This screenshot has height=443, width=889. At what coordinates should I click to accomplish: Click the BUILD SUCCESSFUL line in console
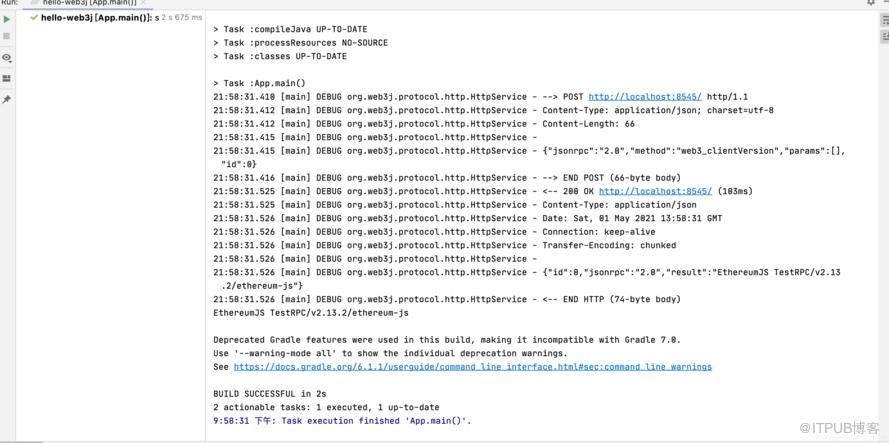point(270,394)
